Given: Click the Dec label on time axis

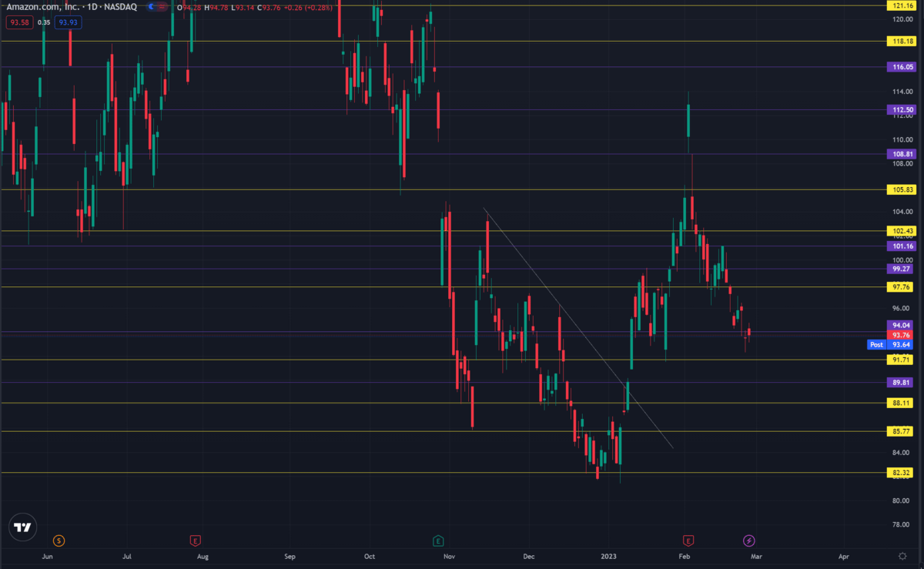Looking at the screenshot, I should [x=528, y=556].
